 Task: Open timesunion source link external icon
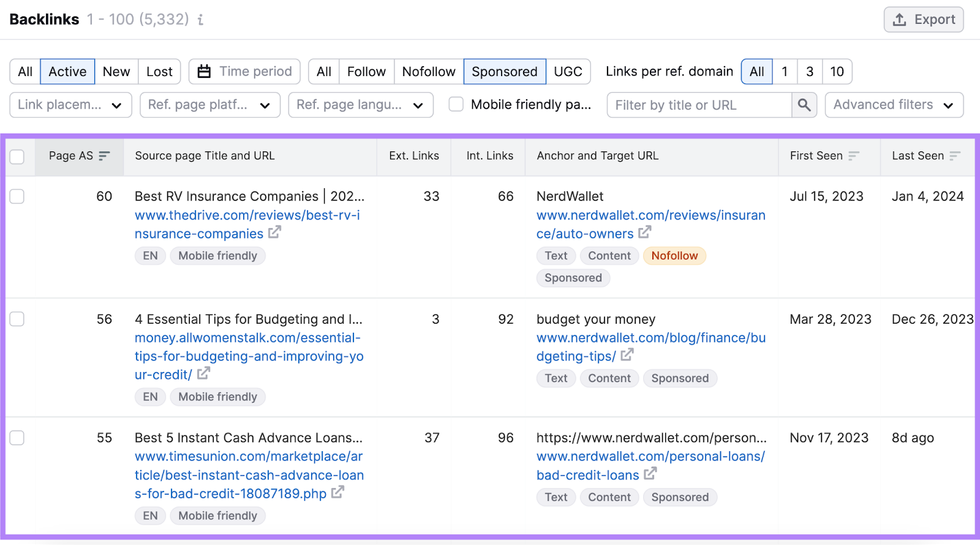[337, 492]
